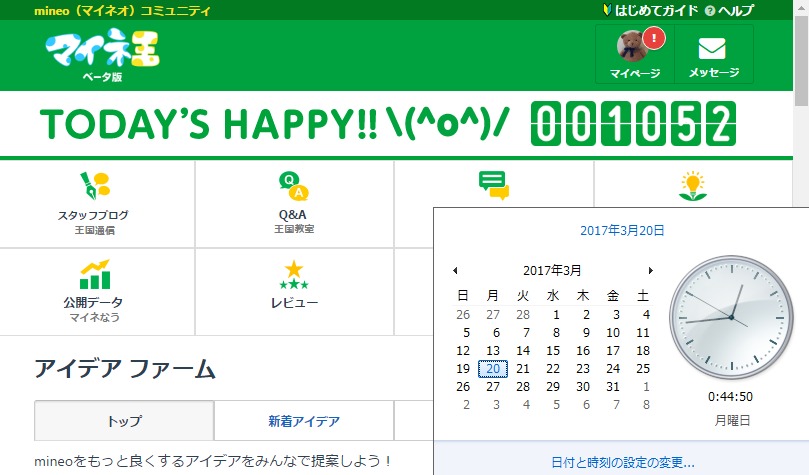This screenshot has height=475, width=809.
Task: Click the 001052 happy counter
Action: point(633,124)
